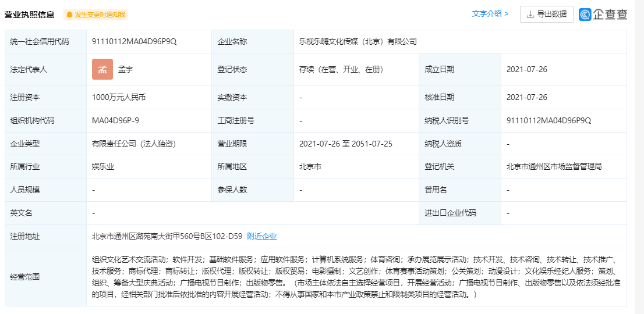The width and height of the screenshot is (644, 314).
Task: Click the 核准日期 value 2021-07-26
Action: (x=527, y=98)
